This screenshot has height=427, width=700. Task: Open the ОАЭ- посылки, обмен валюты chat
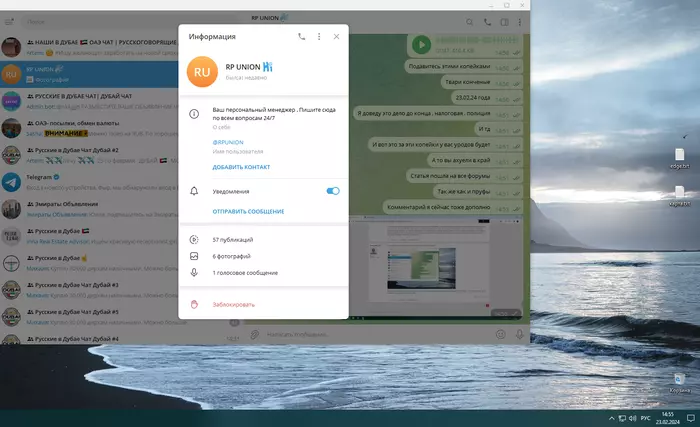(x=89, y=128)
